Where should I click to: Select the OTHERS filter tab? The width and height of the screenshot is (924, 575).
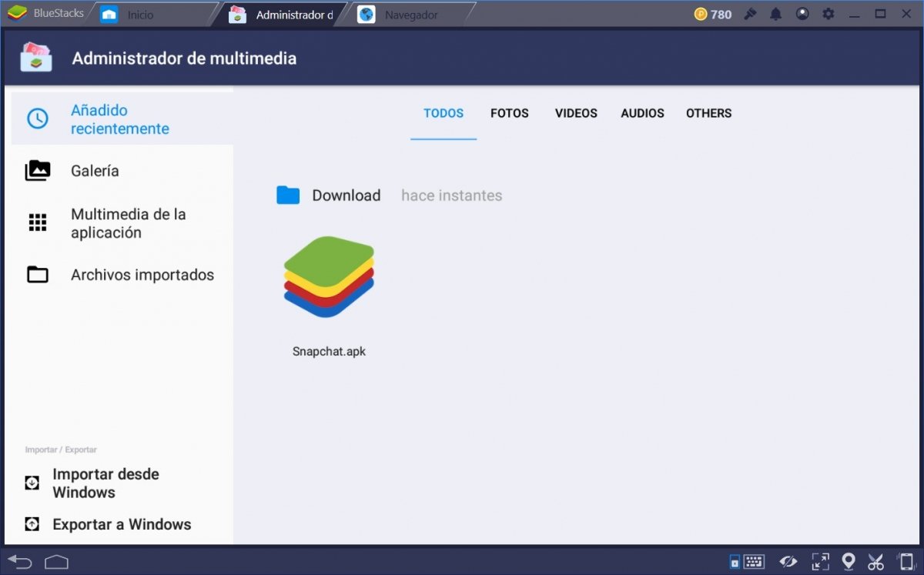[x=709, y=113]
